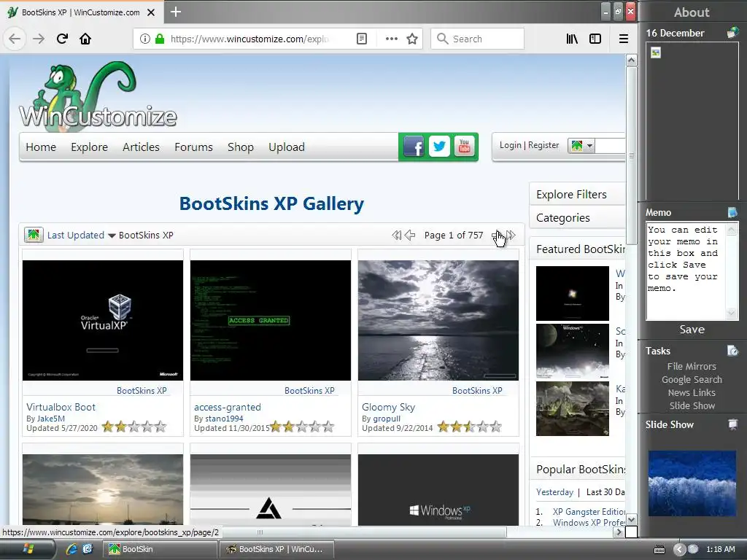Reload the page with the refresh icon

point(62,39)
